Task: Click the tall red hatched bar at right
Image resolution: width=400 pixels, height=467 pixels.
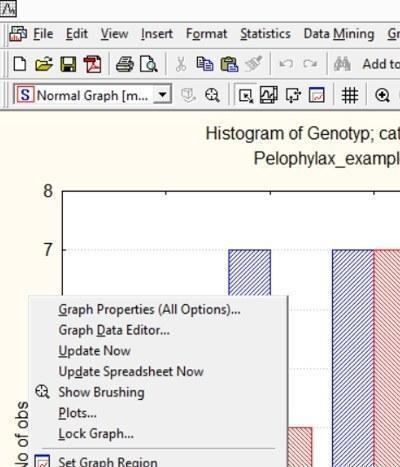Action: [387, 358]
